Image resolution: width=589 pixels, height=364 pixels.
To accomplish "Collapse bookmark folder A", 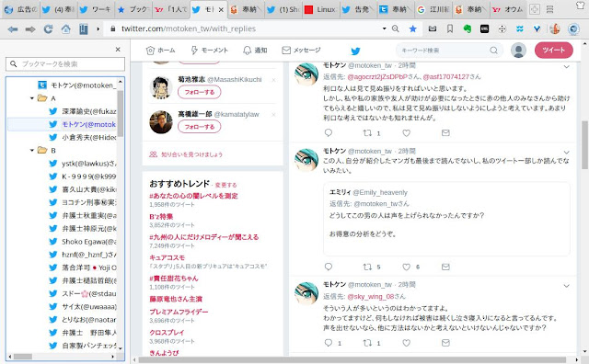I will pyautogui.click(x=32, y=98).
